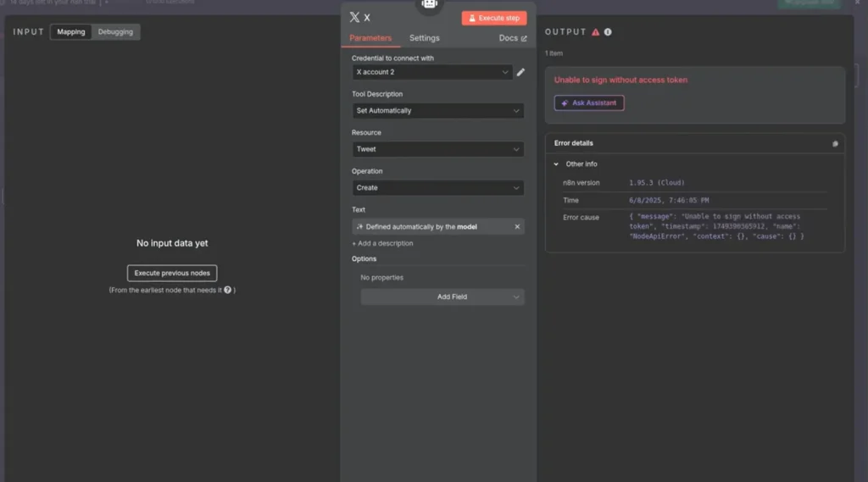Viewport: 868px width, 482px height.
Task: Open the Resource dropdown showing Tweet
Action: coord(437,149)
